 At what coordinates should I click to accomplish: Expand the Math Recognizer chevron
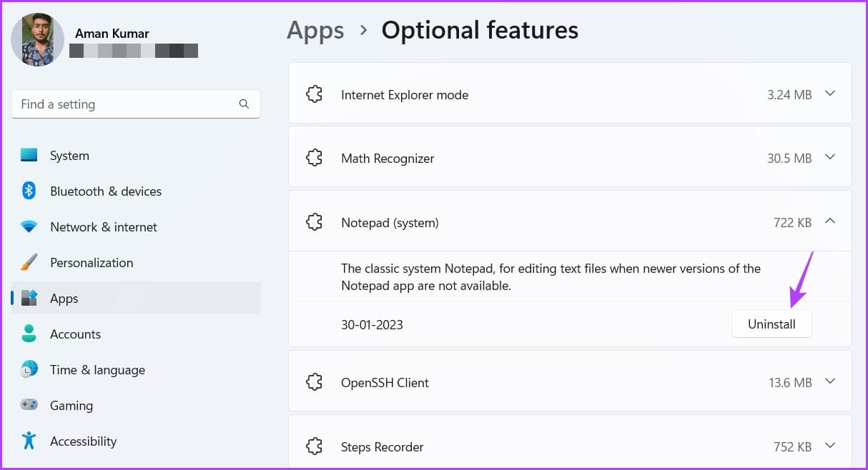830,157
